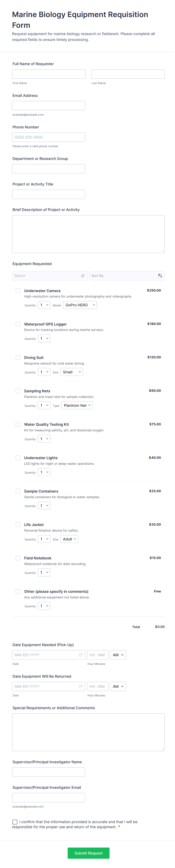Check the Field Notebook checkbox
This screenshot has height=868, width=175.
coord(18,558)
